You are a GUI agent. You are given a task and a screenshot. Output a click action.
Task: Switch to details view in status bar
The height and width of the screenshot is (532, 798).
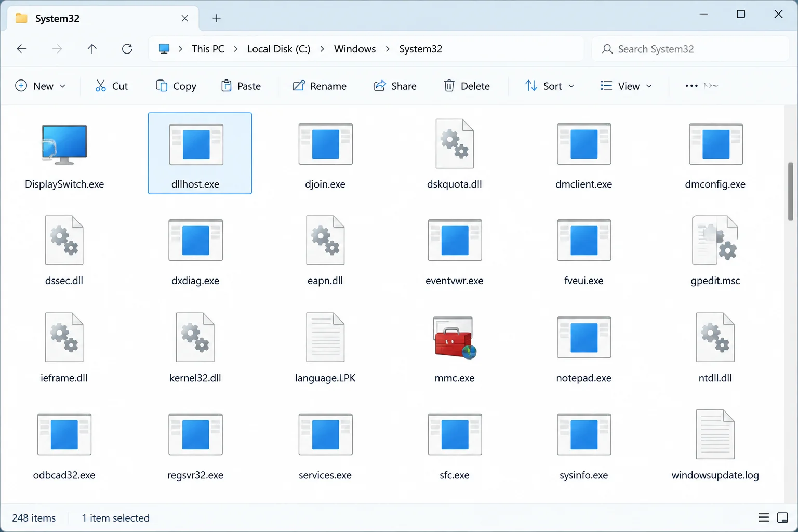point(764,517)
